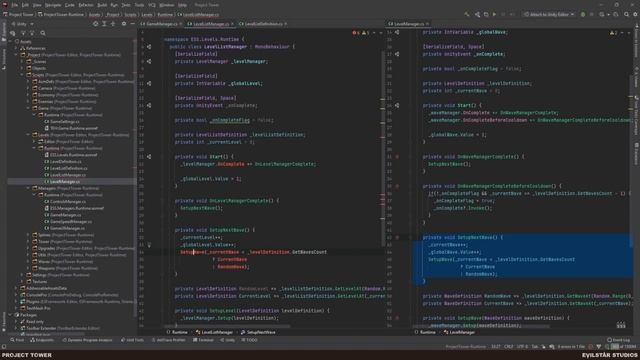
Task: Click the warning count indicator in right editor
Action: (x=614, y=33)
